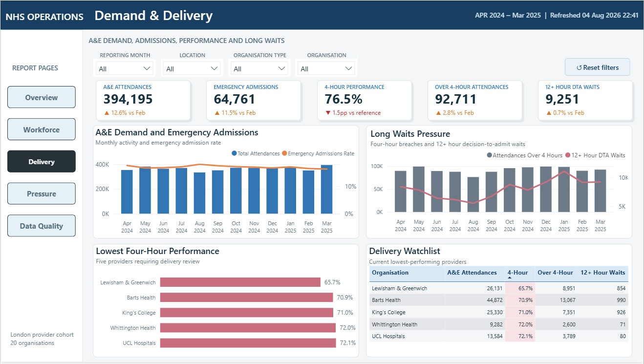Select the Mar 2025 bar in the A&E Demand chart
The height and width of the screenshot is (364, 644).
click(326, 190)
